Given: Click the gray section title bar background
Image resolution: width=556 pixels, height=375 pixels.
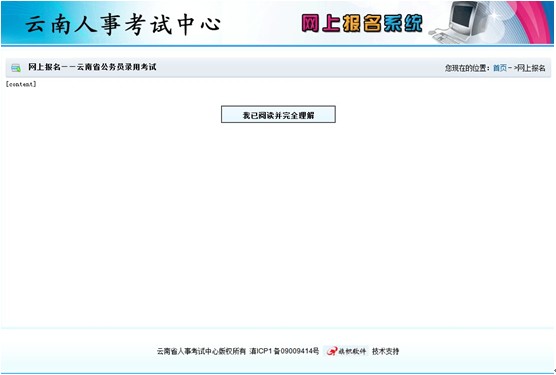Looking at the screenshot, I should coord(284,68).
